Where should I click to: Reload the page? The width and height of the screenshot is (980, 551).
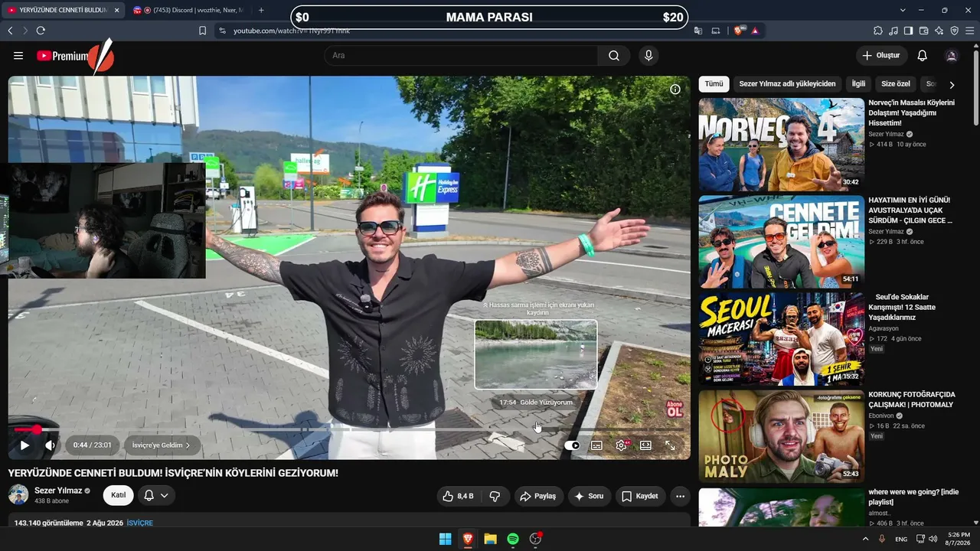[x=41, y=31]
